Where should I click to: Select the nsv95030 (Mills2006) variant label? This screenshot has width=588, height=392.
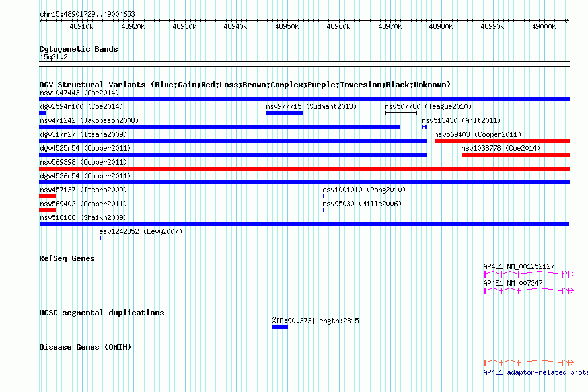click(x=362, y=204)
